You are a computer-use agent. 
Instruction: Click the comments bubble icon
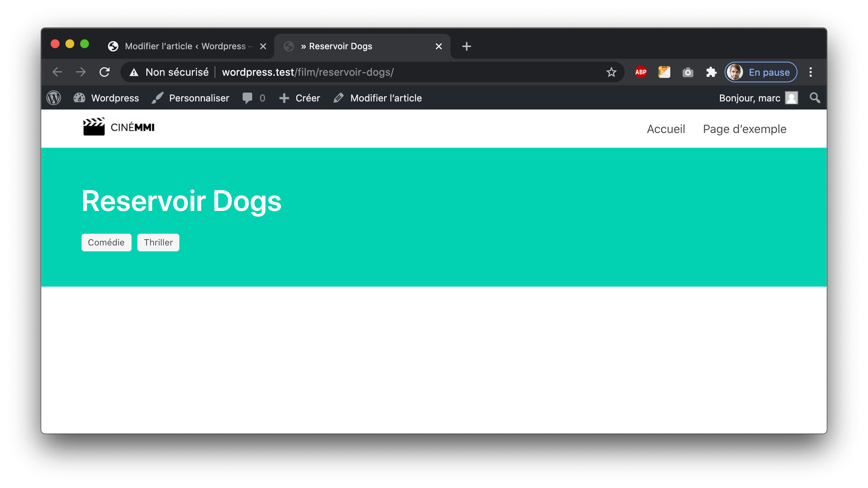click(247, 98)
